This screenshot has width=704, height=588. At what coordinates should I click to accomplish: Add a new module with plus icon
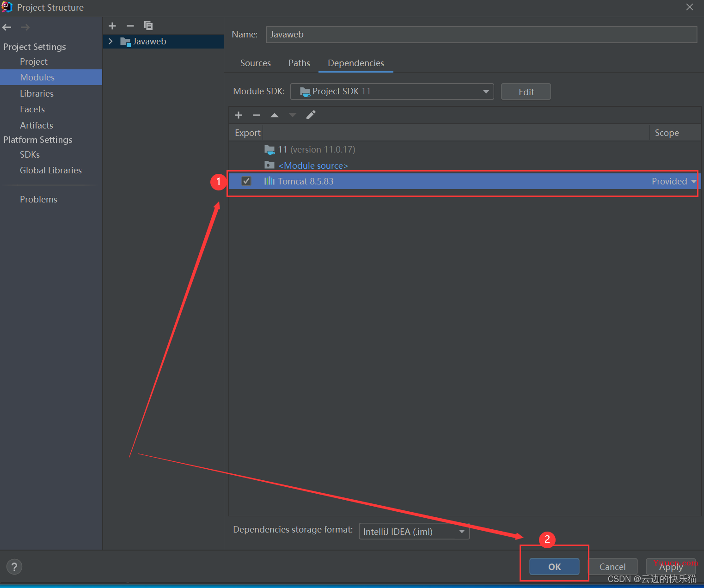(112, 26)
